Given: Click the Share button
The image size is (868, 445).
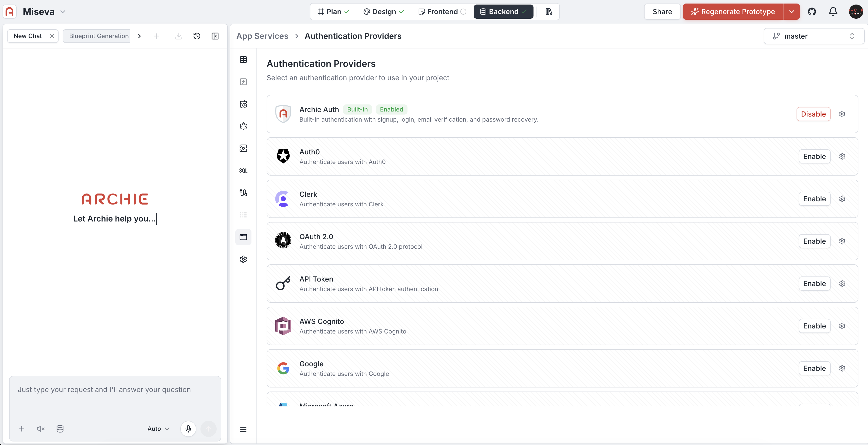Looking at the screenshot, I should coord(662,11).
